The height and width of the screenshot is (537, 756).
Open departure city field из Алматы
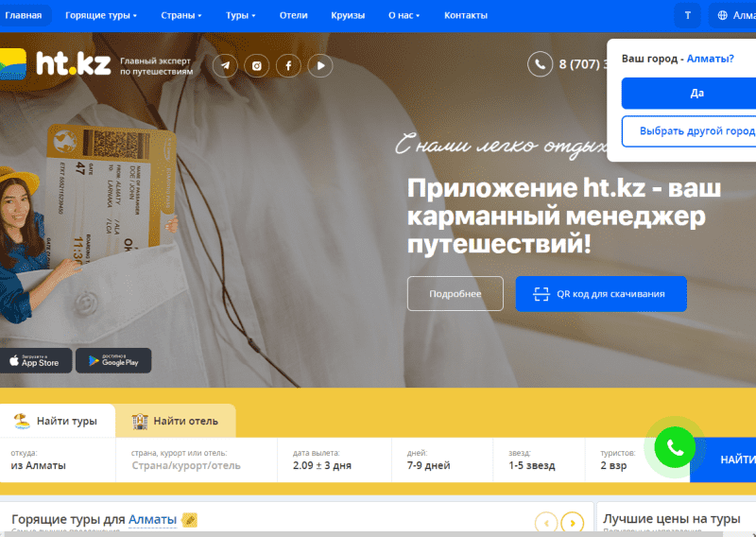click(x=58, y=459)
